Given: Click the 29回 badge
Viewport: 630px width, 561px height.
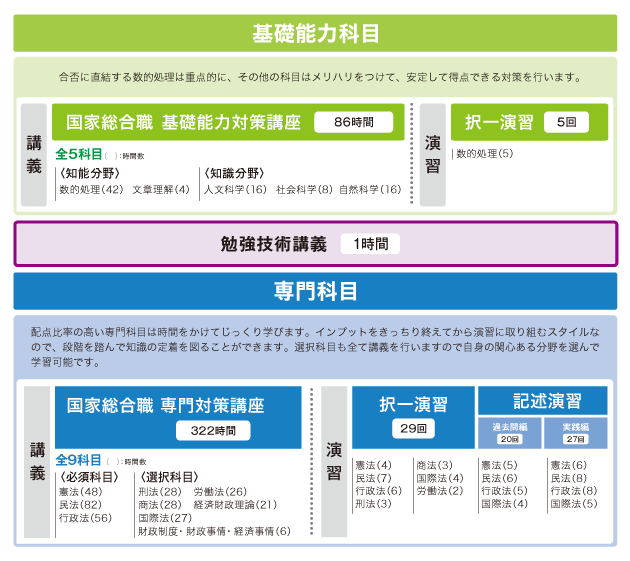Looking at the screenshot, I should tap(413, 429).
